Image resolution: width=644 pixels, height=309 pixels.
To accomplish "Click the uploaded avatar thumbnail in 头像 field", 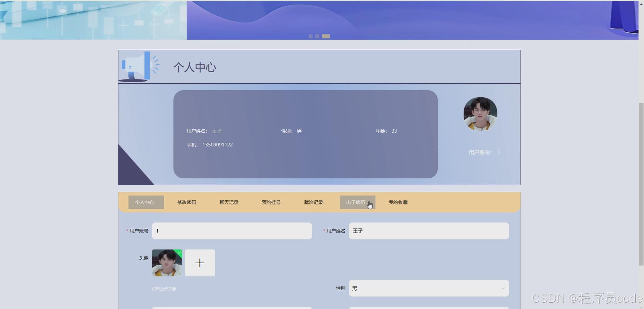I will 167,263.
